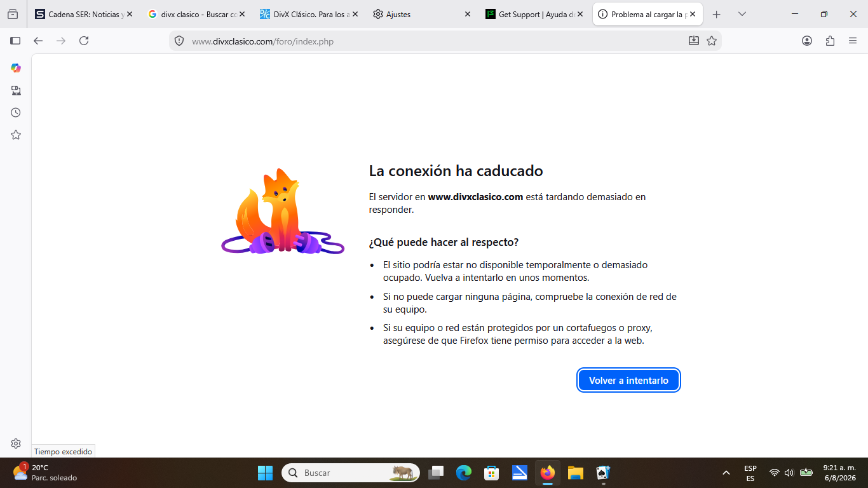Open the volume speaker icon
868x488 pixels.
789,473
